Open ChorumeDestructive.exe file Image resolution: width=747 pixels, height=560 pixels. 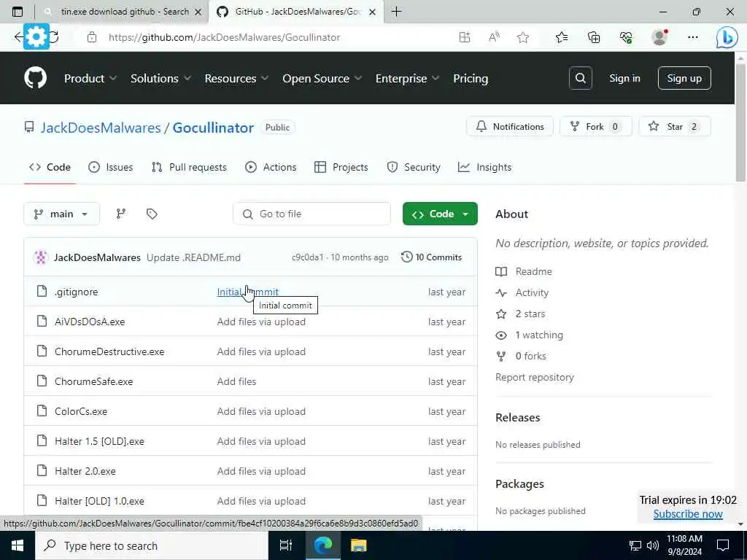click(x=109, y=352)
